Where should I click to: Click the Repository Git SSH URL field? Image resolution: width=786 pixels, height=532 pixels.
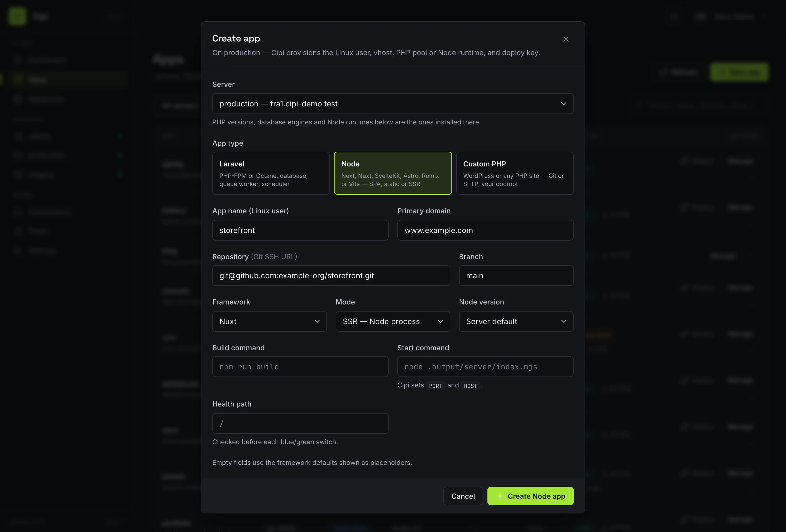coord(331,276)
